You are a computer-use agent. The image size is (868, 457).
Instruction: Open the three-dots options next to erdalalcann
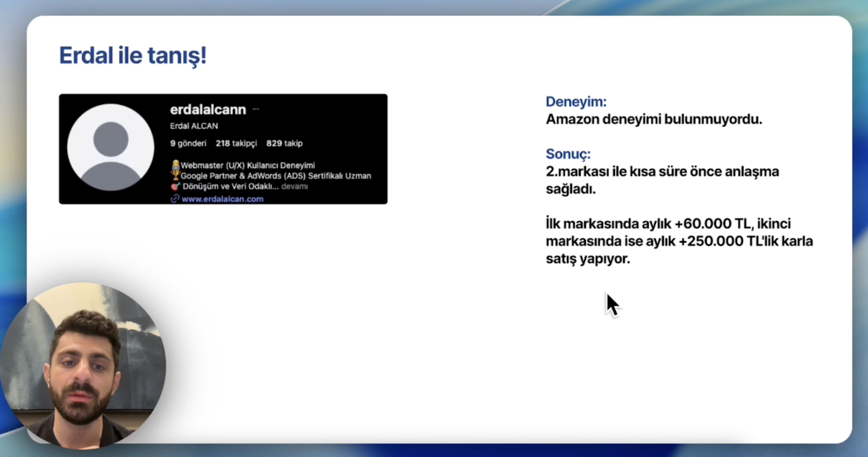pyautogui.click(x=256, y=109)
